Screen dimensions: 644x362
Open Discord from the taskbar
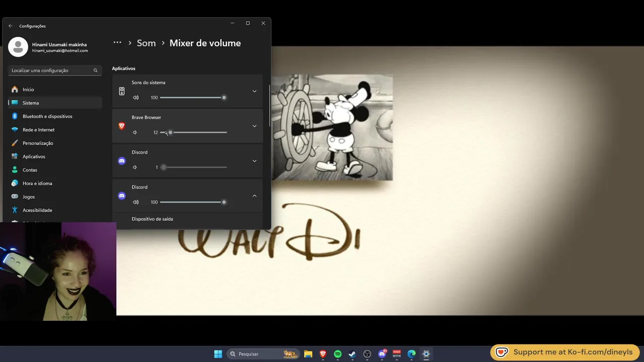pos(382,354)
